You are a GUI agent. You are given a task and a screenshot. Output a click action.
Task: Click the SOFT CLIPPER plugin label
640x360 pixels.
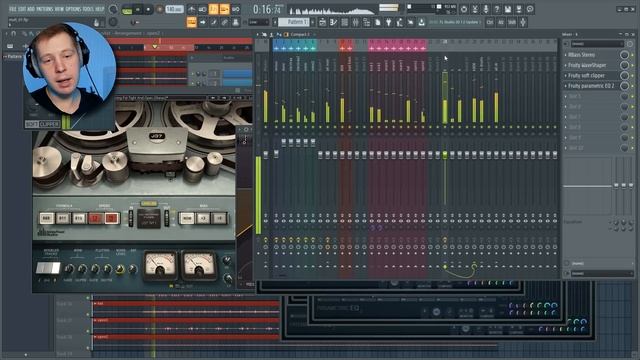coord(42,124)
